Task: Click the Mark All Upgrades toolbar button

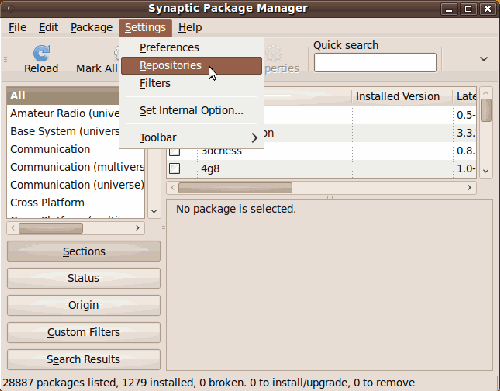Action: pyautogui.click(x=97, y=59)
